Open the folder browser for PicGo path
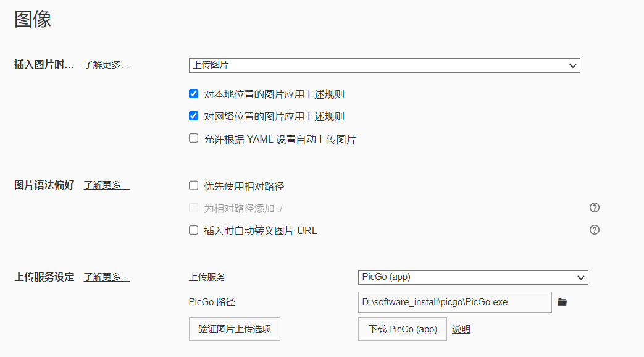The image size is (644, 357). [x=561, y=301]
